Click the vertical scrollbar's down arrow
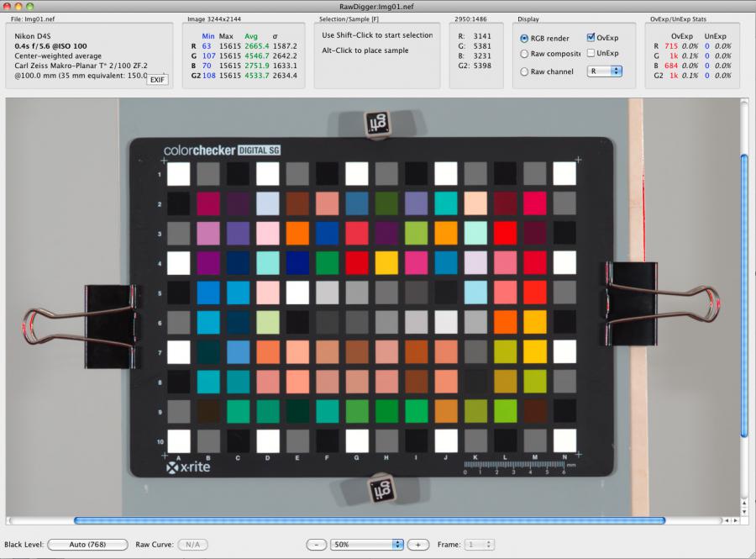 744,512
